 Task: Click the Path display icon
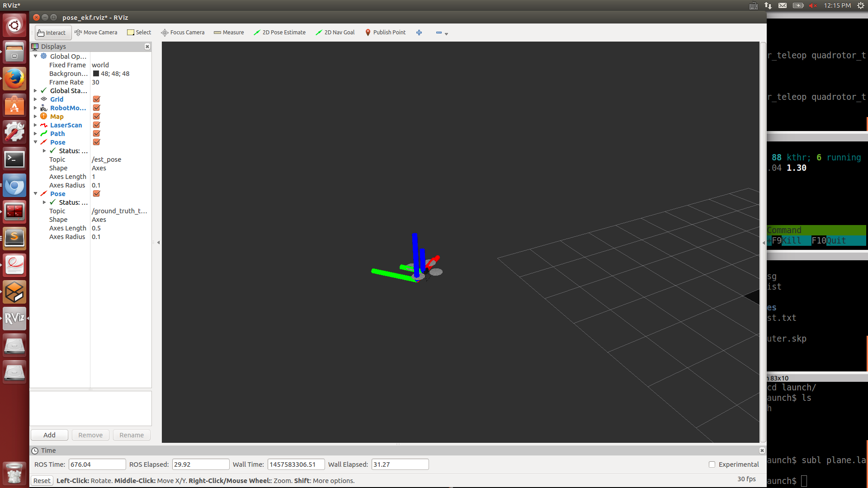click(x=44, y=133)
